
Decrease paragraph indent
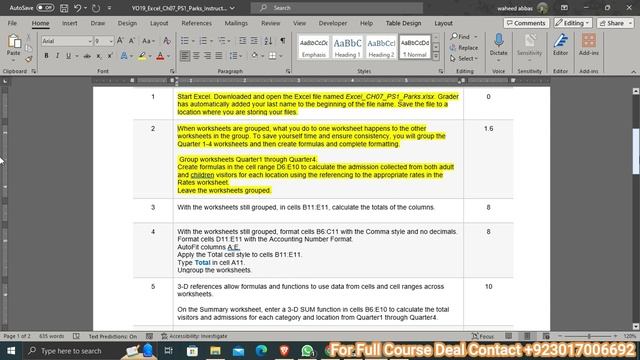242,41
